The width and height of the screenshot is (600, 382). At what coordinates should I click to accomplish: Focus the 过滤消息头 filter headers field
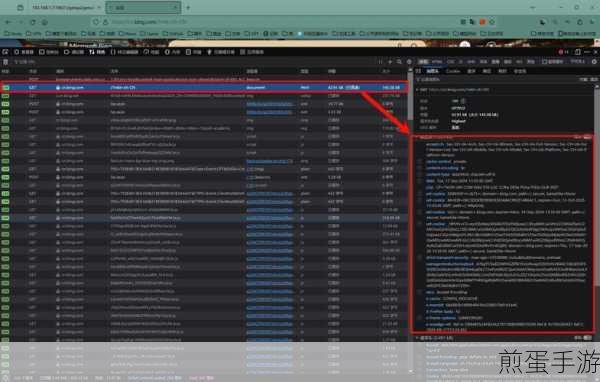496,80
